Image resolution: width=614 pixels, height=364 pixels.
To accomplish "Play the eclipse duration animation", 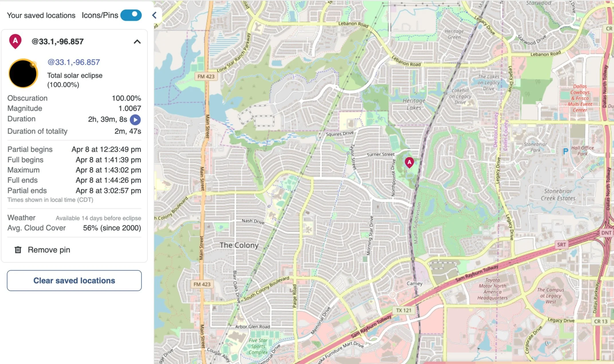I will point(135,120).
